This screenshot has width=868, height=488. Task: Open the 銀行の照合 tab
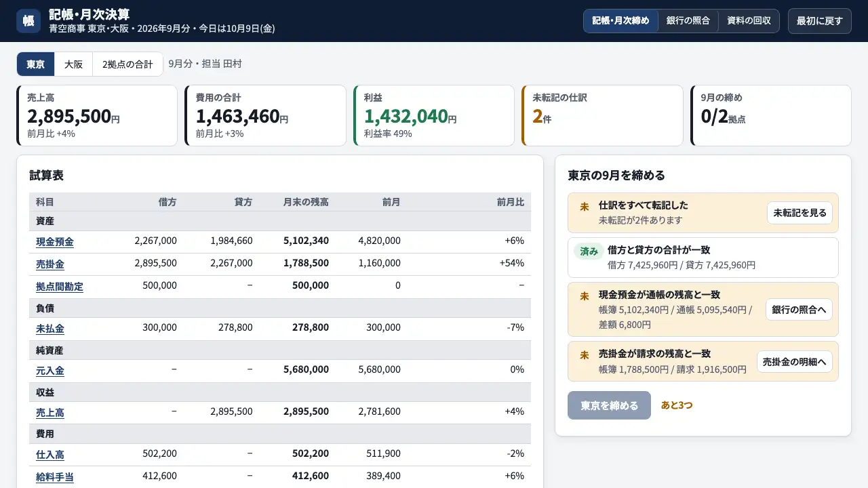[688, 21]
